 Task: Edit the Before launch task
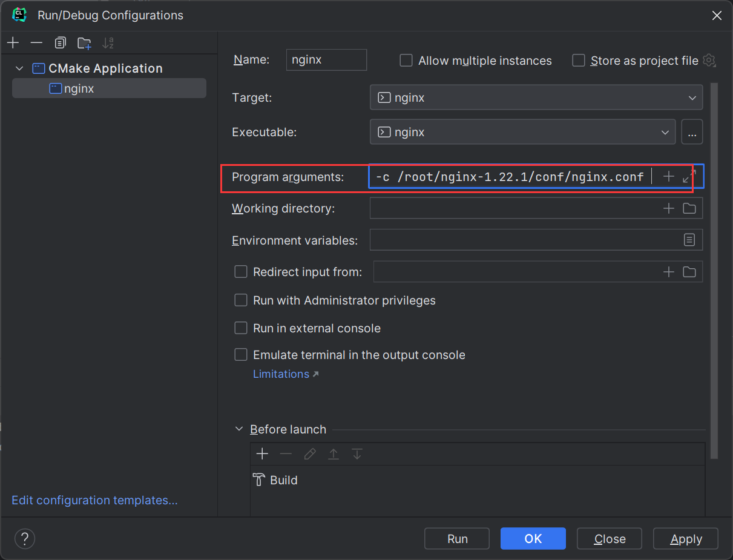pyautogui.click(x=309, y=453)
